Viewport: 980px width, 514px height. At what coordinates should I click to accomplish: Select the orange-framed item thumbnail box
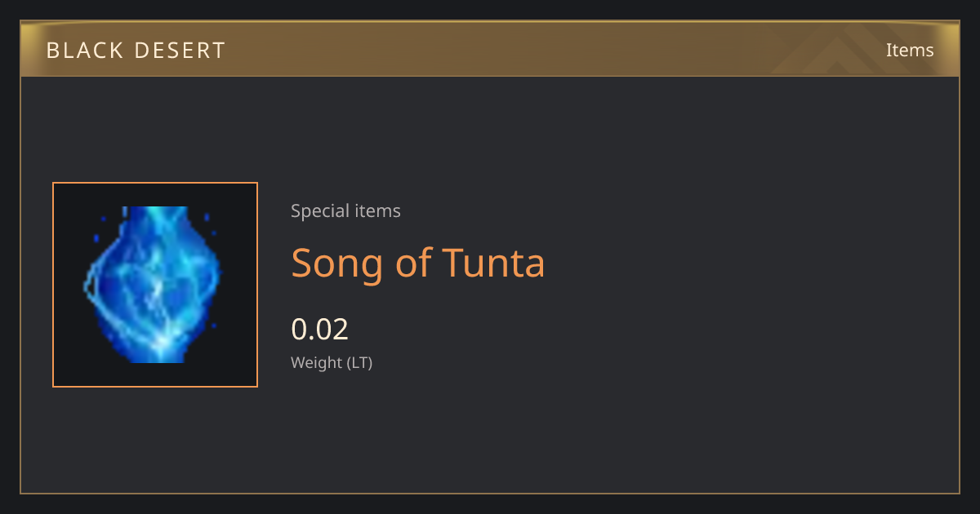(x=155, y=285)
